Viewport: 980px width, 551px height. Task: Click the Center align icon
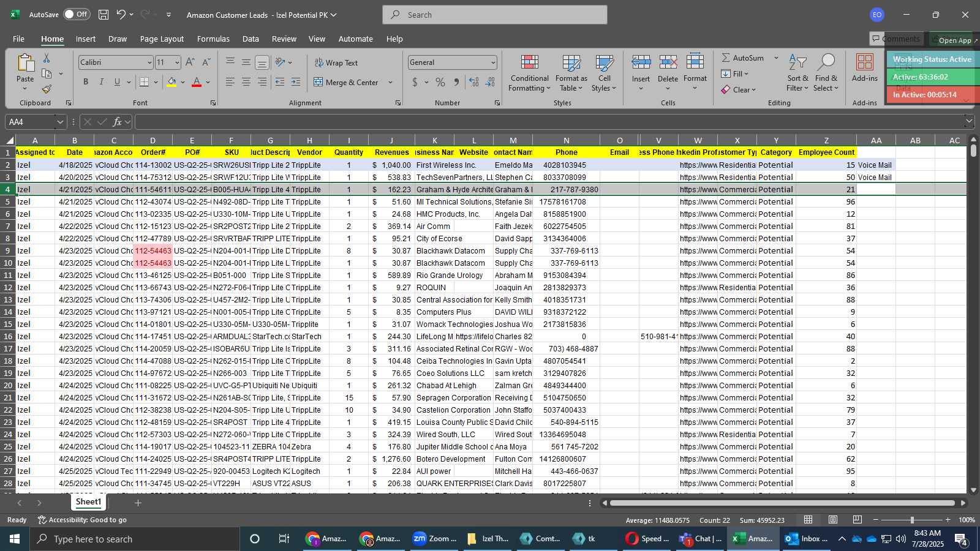(246, 82)
